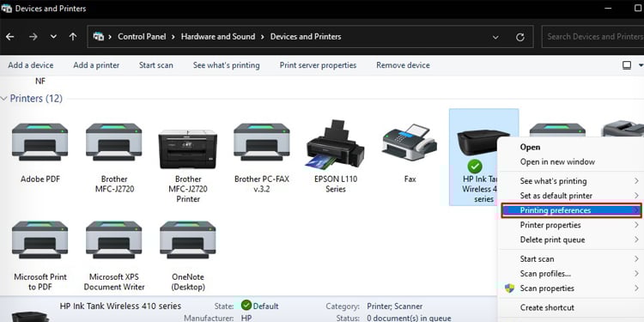The width and height of the screenshot is (644, 322).
Task: Click the Printers (12) group heading
Action: coord(36,99)
